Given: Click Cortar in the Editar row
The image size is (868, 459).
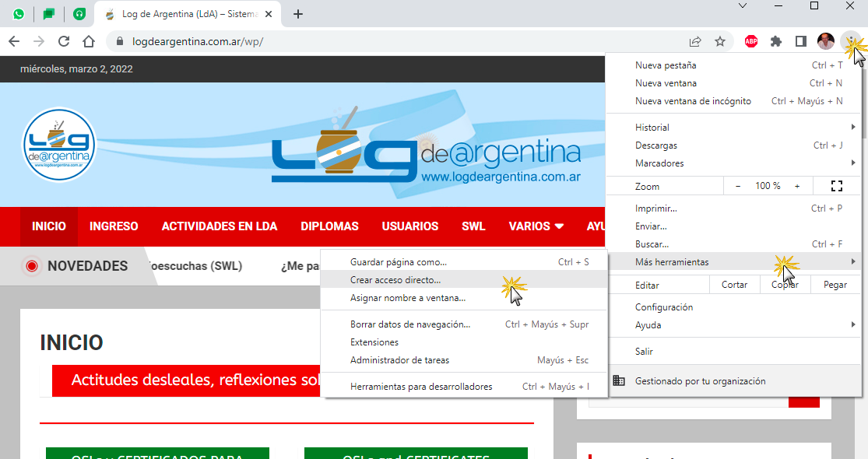Looking at the screenshot, I should (x=734, y=285).
